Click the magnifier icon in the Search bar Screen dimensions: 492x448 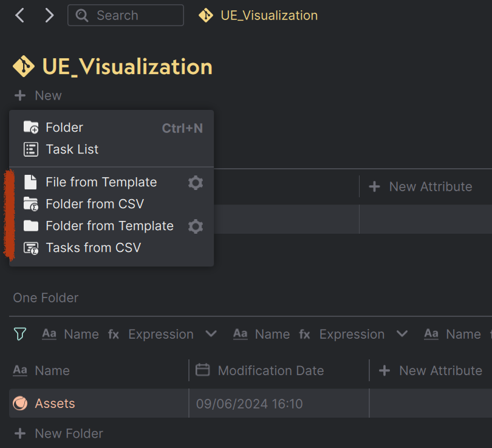(x=82, y=15)
